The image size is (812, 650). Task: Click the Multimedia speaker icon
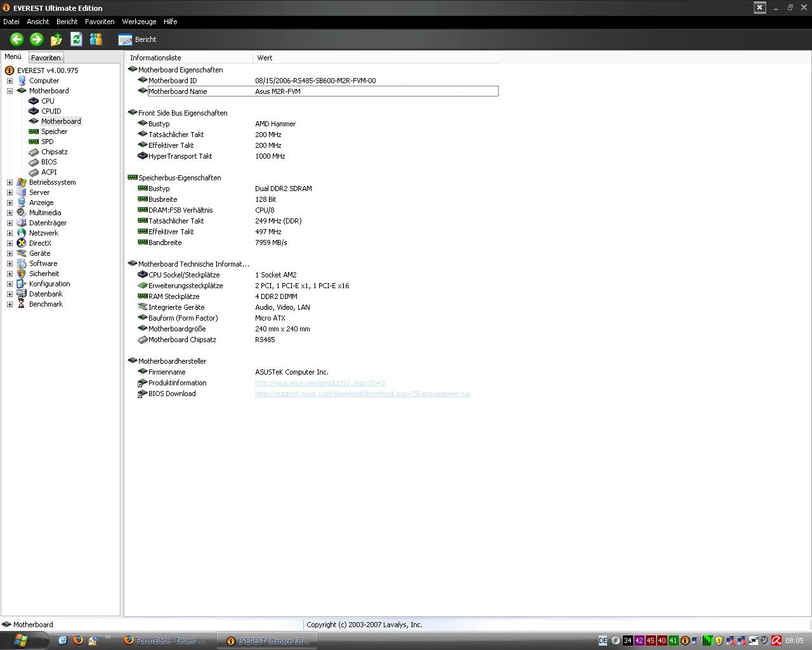(22, 213)
